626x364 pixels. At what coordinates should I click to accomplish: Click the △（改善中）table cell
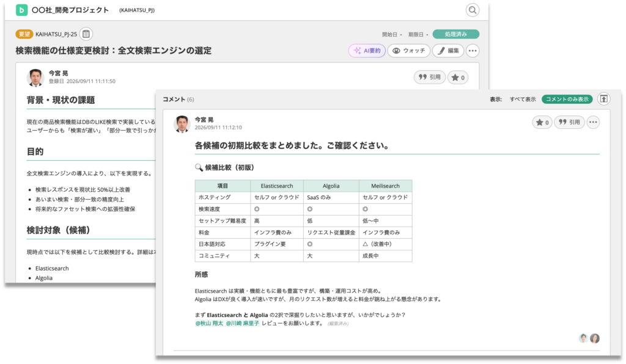click(385, 244)
